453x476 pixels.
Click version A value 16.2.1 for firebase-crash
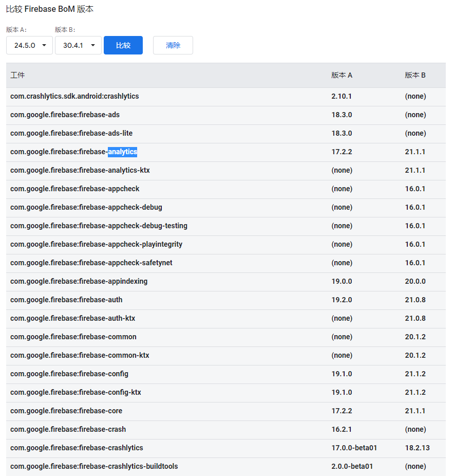342,430
